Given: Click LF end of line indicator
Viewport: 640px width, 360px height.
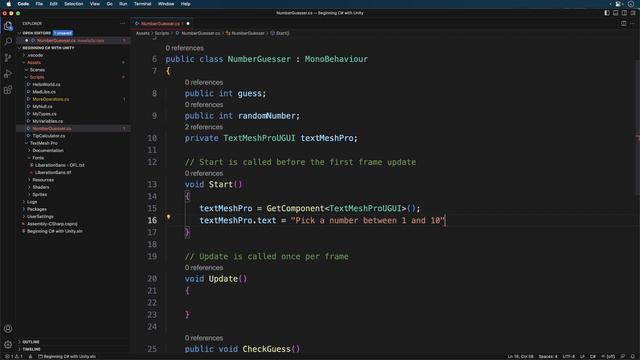Looking at the screenshot, I should pos(582,356).
